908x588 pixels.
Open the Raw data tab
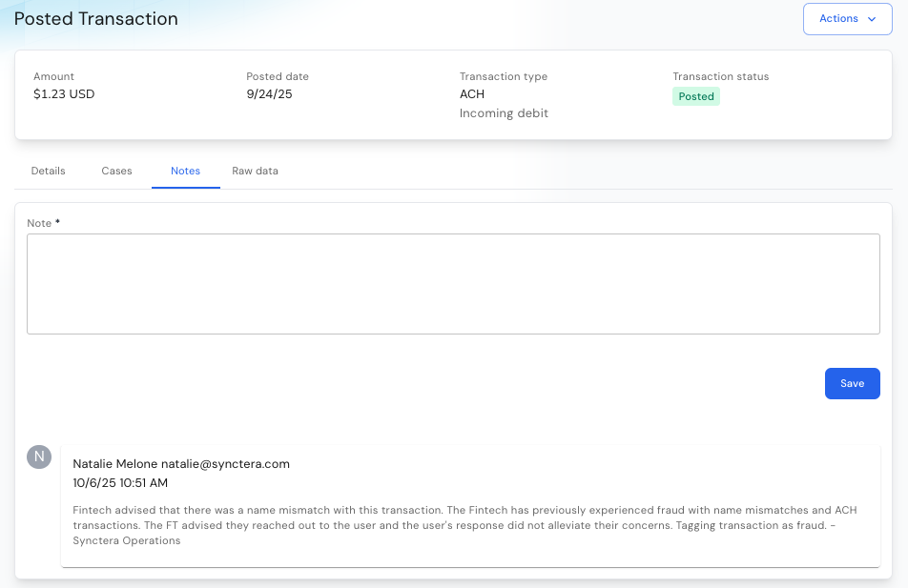coord(255,171)
